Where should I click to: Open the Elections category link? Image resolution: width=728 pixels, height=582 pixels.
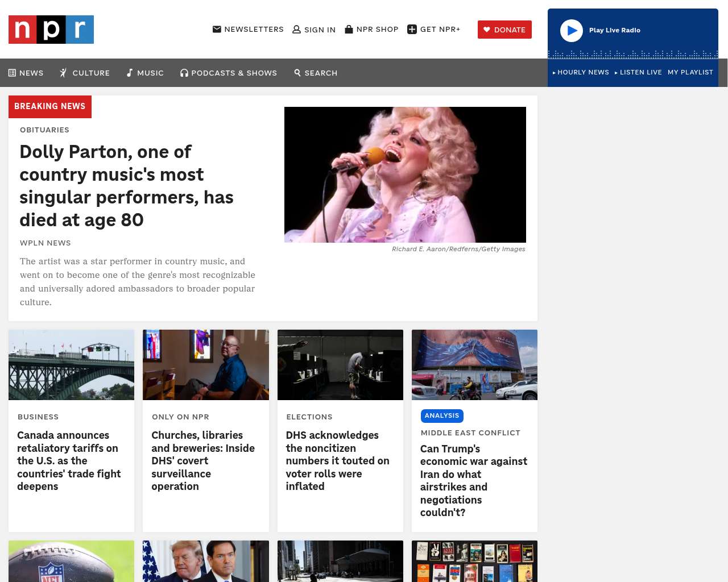coord(309,417)
